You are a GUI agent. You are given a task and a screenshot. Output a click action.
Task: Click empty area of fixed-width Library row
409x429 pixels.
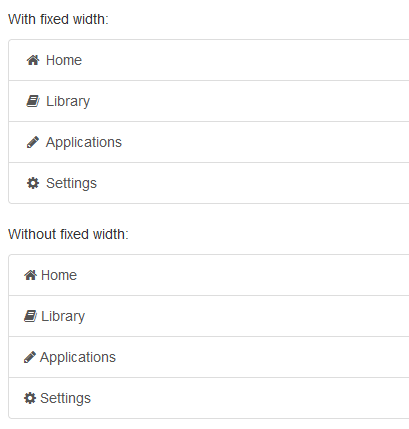click(250, 101)
